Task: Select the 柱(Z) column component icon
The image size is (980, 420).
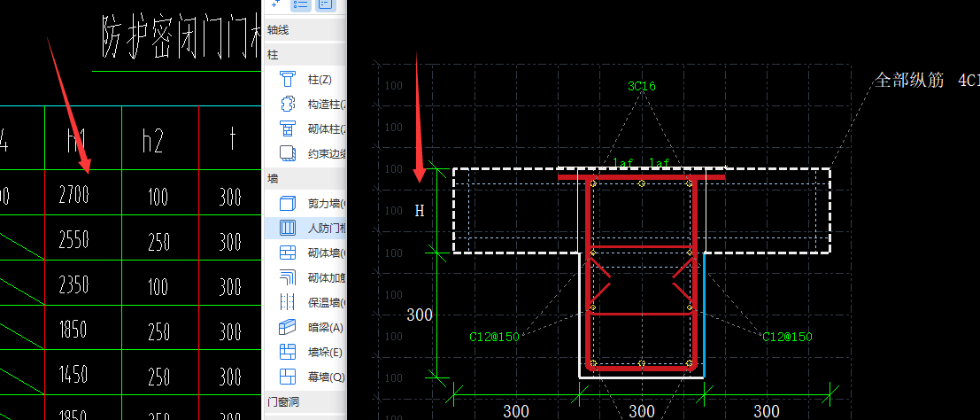Action: click(x=288, y=80)
